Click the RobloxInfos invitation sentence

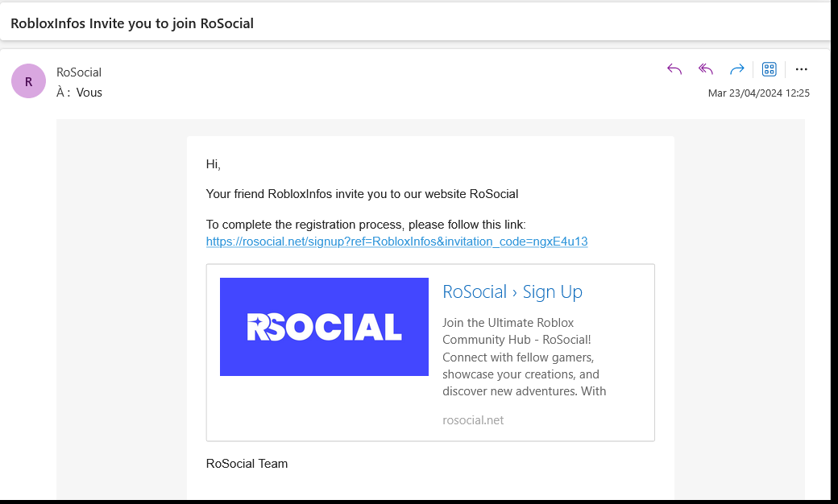coord(362,194)
